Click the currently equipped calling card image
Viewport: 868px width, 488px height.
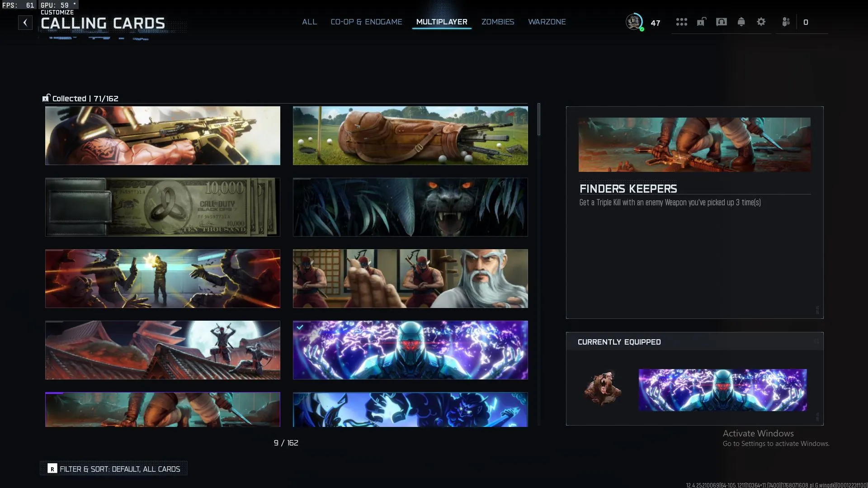click(x=722, y=390)
